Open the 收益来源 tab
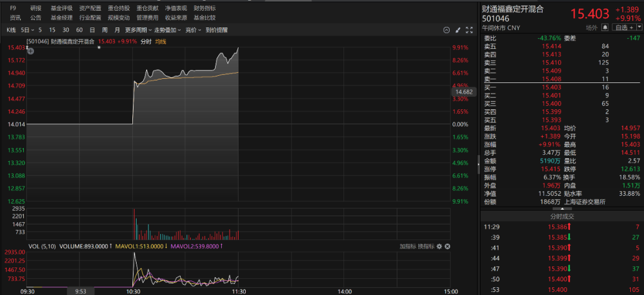The width and height of the screenshot is (644, 295). [176, 18]
